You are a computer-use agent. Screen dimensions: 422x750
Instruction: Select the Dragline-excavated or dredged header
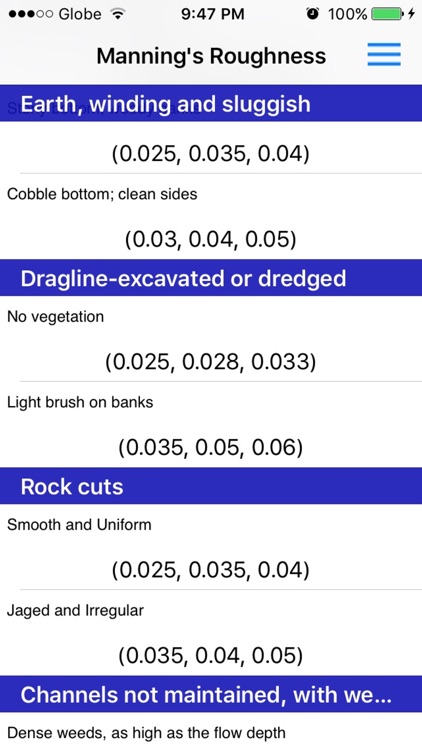211,278
